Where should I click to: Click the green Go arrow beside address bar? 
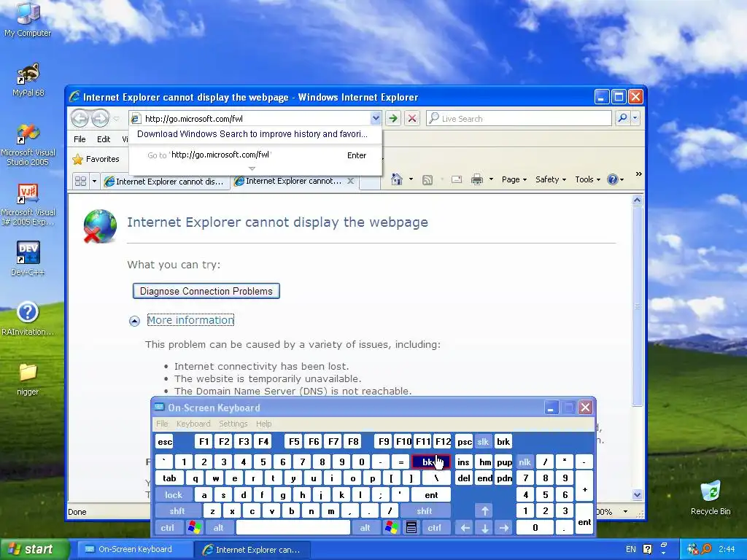pos(393,118)
